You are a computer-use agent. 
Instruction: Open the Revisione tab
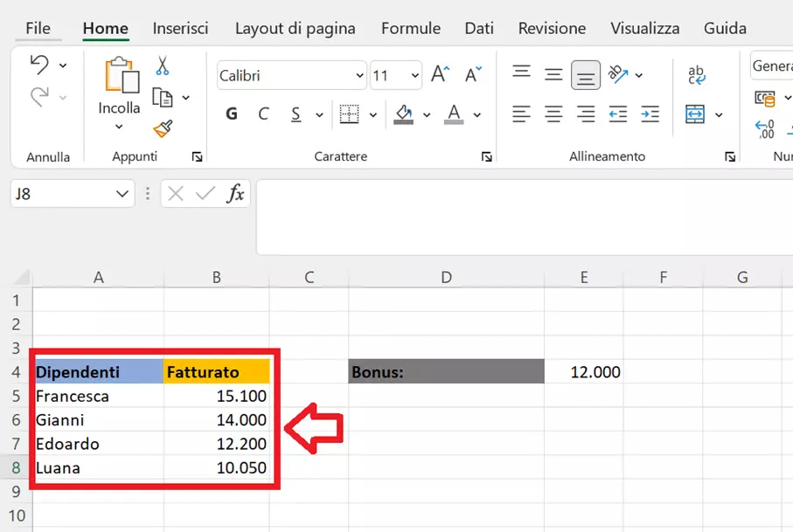pos(552,28)
